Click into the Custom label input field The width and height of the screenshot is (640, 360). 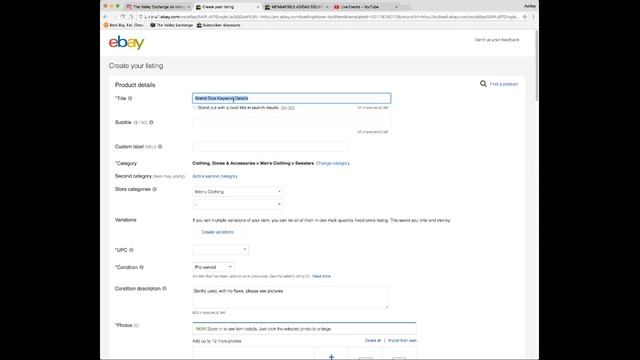click(271, 147)
